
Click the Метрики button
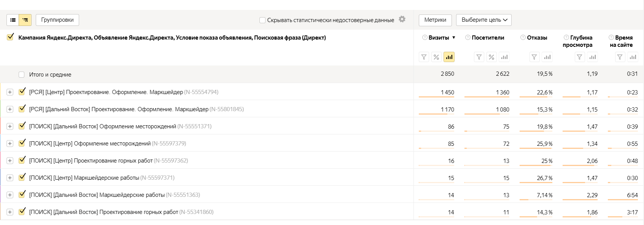click(435, 20)
